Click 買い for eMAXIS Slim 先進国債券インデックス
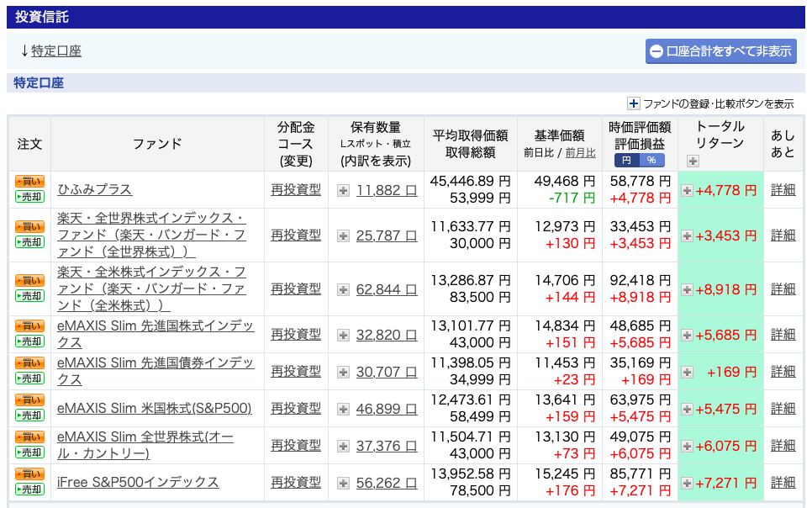This screenshot has height=508, width=812. point(29,362)
